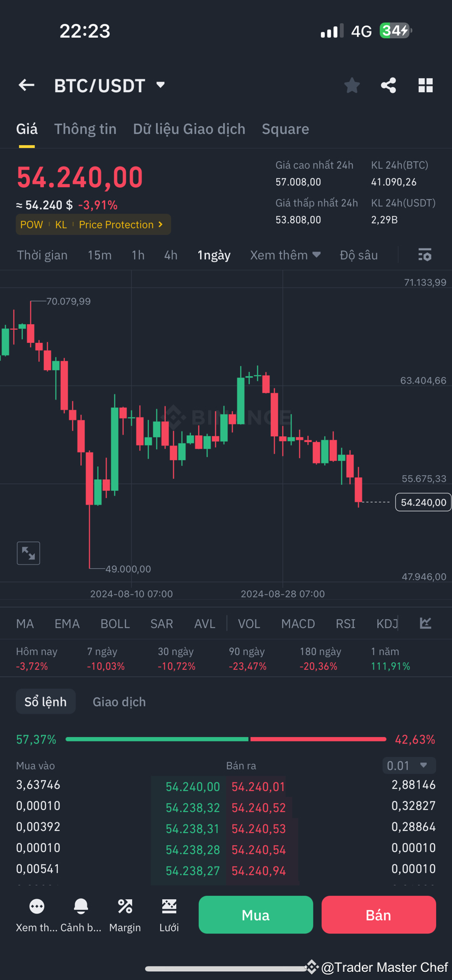The image size is (452, 980).
Task: Click the buy/sell depth ratio bar
Action: click(x=226, y=739)
